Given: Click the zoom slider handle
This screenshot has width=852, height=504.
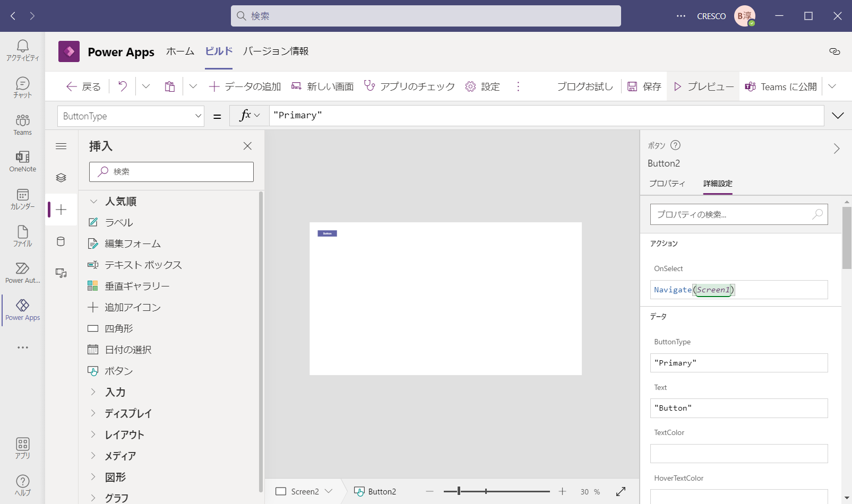Looking at the screenshot, I should tap(459, 491).
